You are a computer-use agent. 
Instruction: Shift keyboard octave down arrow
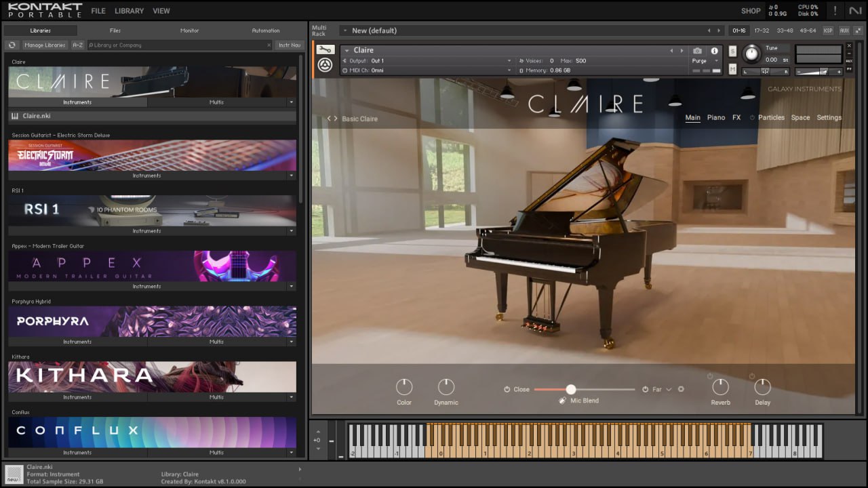(317, 449)
